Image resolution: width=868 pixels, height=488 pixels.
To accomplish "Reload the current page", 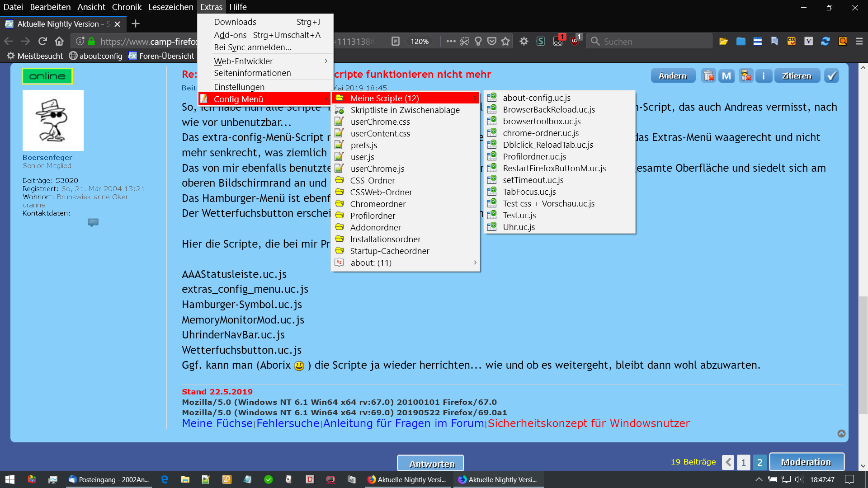I will (42, 42).
